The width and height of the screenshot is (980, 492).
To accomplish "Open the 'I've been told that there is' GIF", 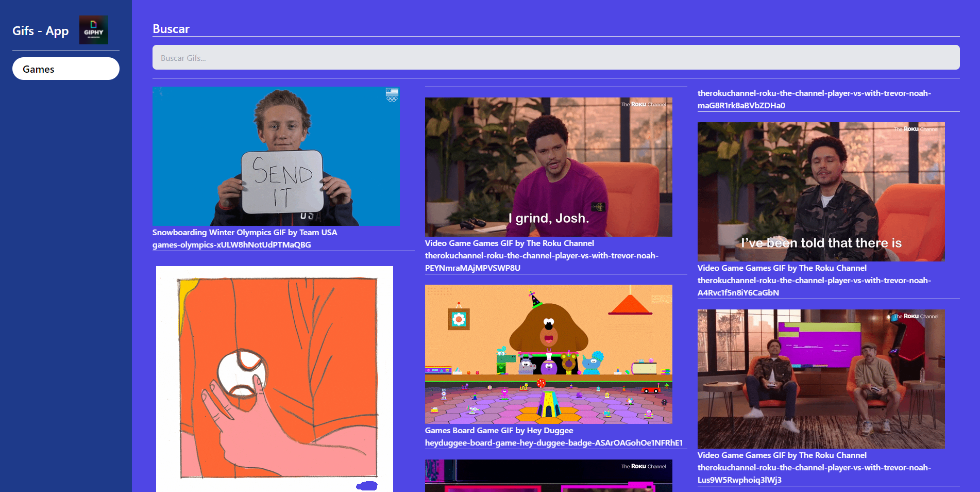I will [x=821, y=192].
